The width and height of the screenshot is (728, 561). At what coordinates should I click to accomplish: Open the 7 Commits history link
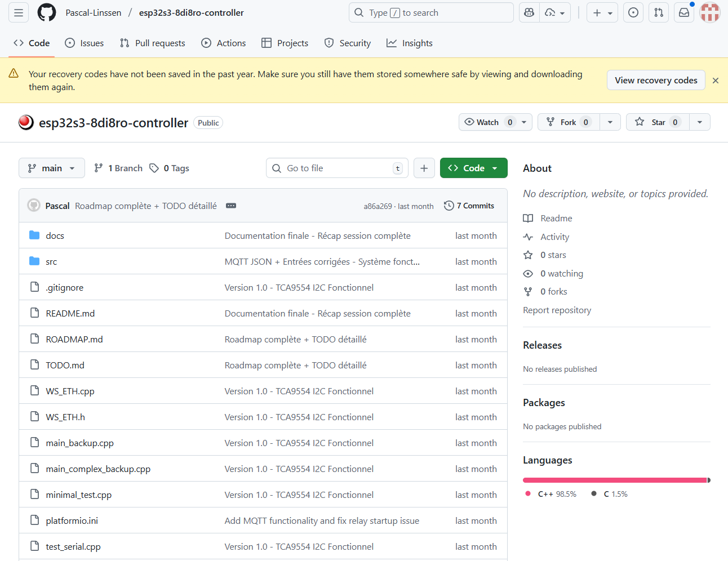(469, 206)
